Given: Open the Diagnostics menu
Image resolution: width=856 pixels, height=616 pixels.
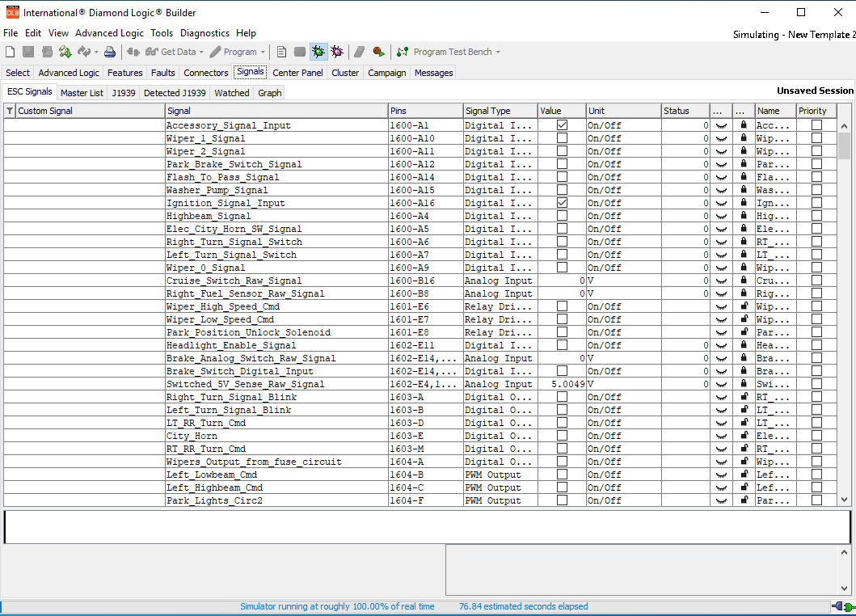Looking at the screenshot, I should click(x=205, y=33).
